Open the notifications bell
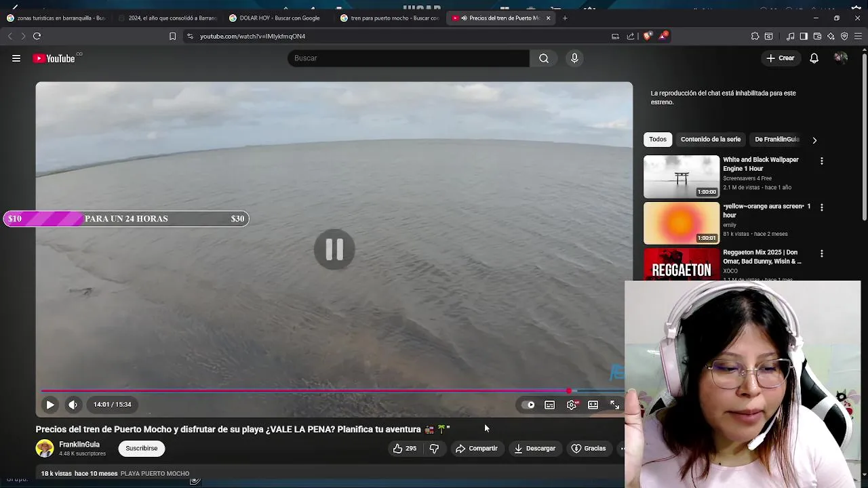The width and height of the screenshot is (868, 488). point(814,58)
